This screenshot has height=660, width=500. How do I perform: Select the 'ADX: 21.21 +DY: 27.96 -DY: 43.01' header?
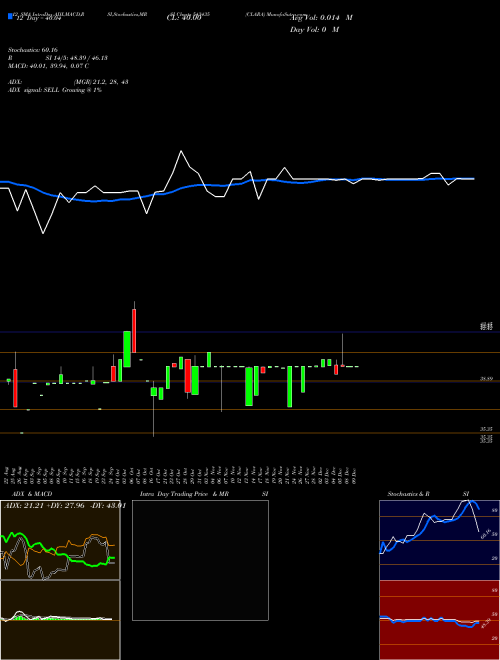[65, 505]
